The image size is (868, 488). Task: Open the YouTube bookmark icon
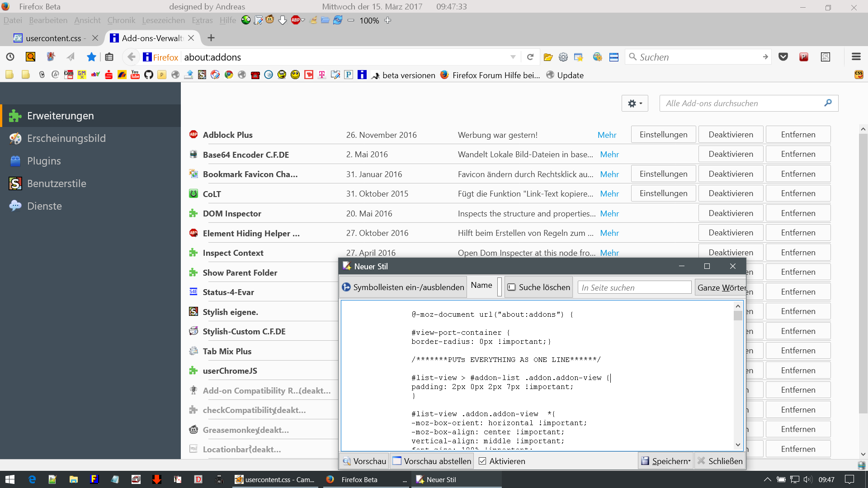click(x=135, y=75)
